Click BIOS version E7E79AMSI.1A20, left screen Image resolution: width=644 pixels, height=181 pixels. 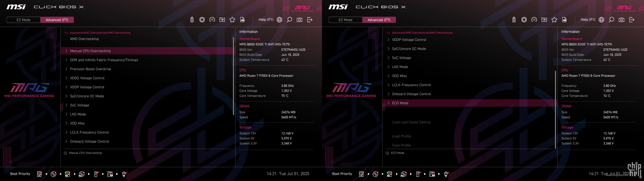coord(293,50)
